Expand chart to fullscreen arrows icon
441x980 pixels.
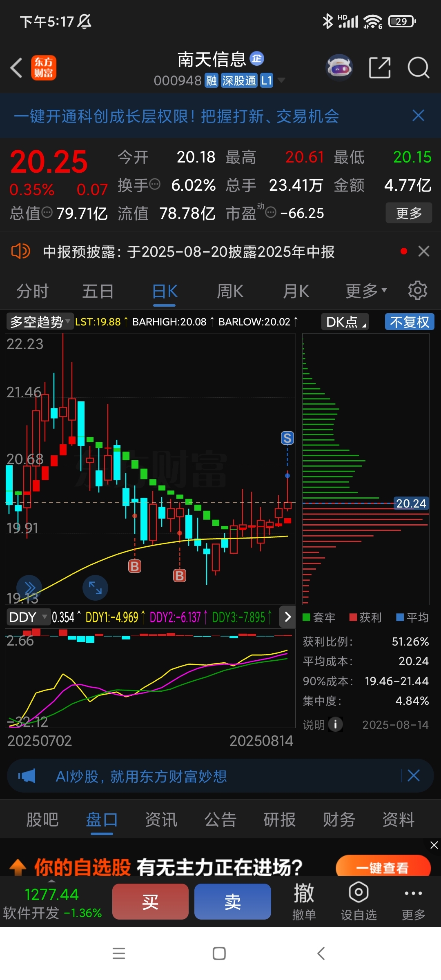point(95,588)
